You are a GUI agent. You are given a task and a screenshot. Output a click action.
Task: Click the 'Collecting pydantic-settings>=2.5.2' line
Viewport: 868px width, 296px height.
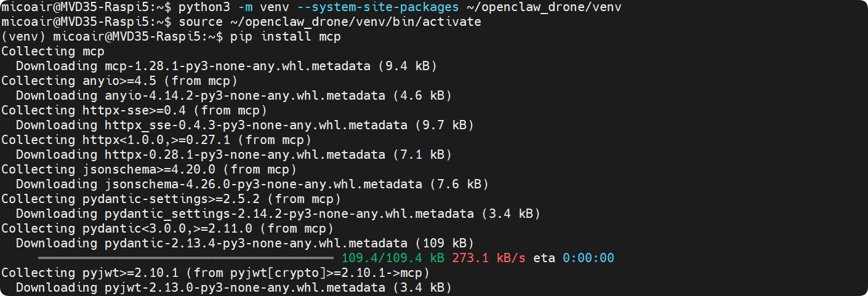[x=171, y=199]
